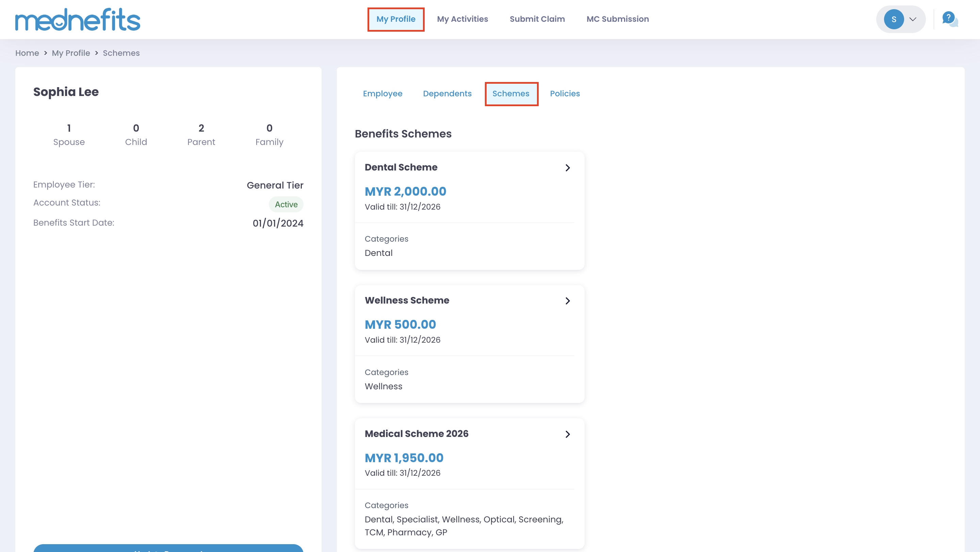
Task: Select the Schemes tab
Action: click(x=510, y=94)
